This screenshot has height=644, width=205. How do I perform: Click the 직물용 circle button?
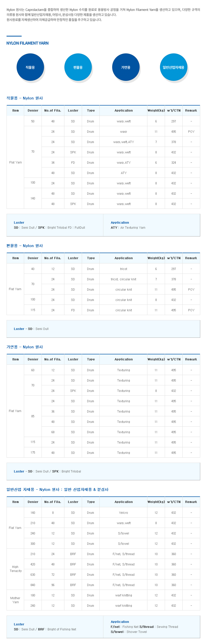pos(30,67)
